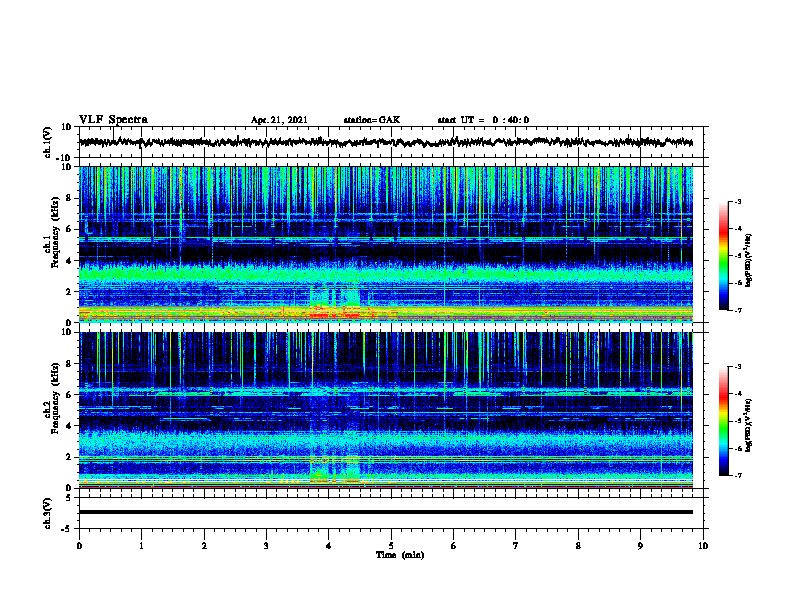The width and height of the screenshot is (792, 612).
Task: Click the time axis tick label "8"
Action: click(578, 546)
